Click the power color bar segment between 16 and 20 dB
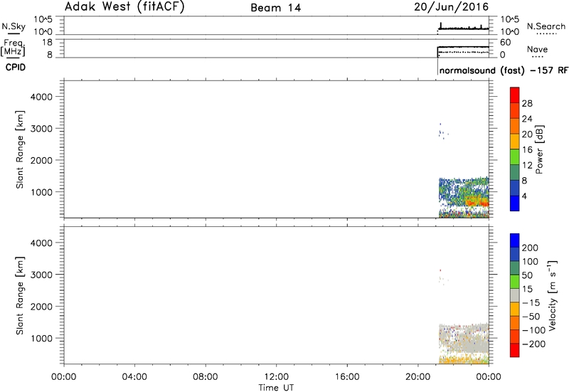Screen dimensions: 569x392 tap(514, 142)
